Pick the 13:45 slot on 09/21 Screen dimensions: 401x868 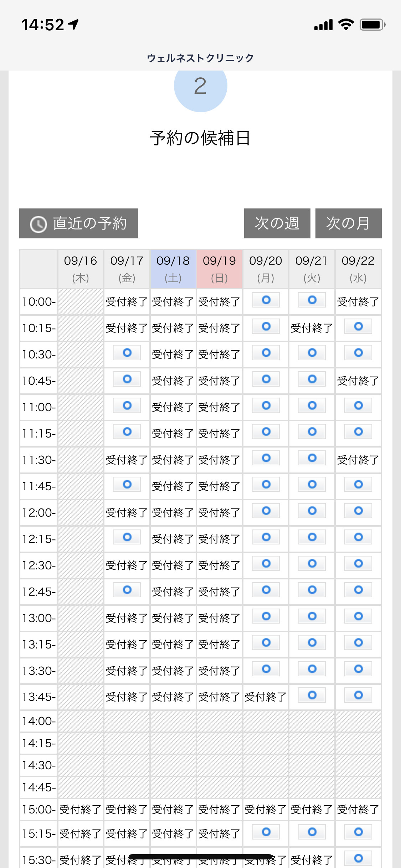(312, 695)
